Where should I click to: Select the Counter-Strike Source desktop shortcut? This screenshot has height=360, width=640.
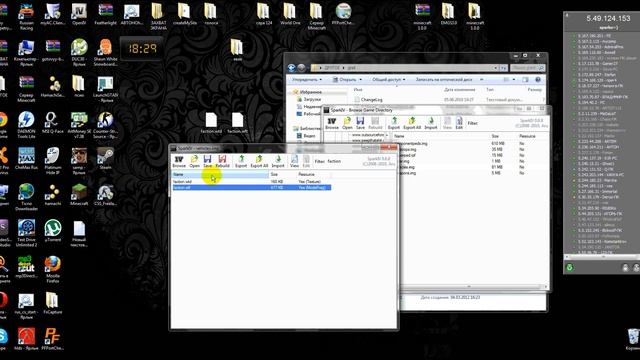tap(105, 125)
